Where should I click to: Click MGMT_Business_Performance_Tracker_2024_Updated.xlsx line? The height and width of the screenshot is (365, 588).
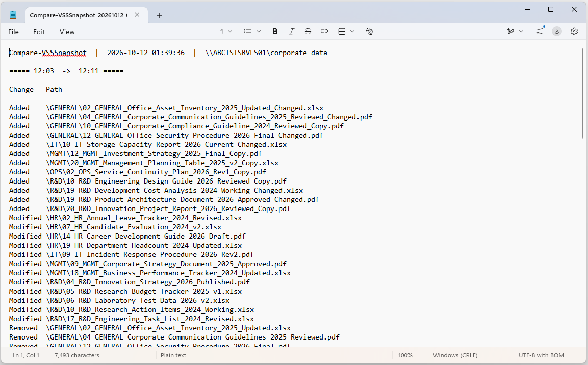point(149,273)
